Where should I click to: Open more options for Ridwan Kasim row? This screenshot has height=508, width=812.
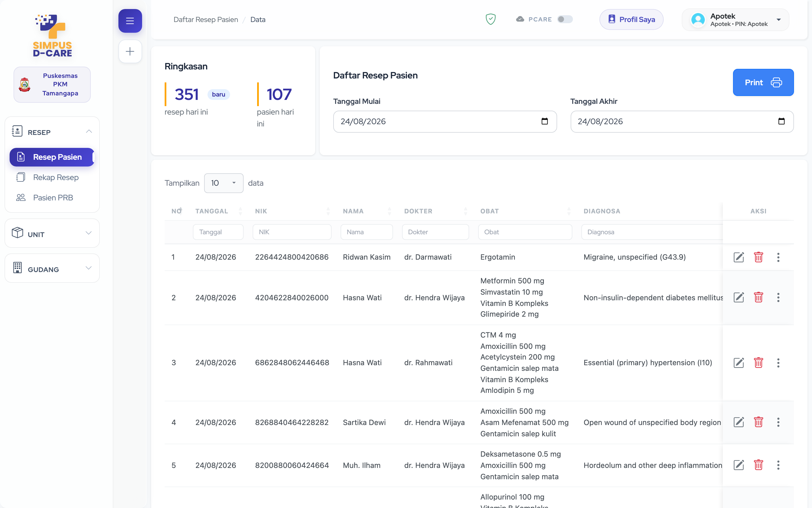pyautogui.click(x=778, y=257)
